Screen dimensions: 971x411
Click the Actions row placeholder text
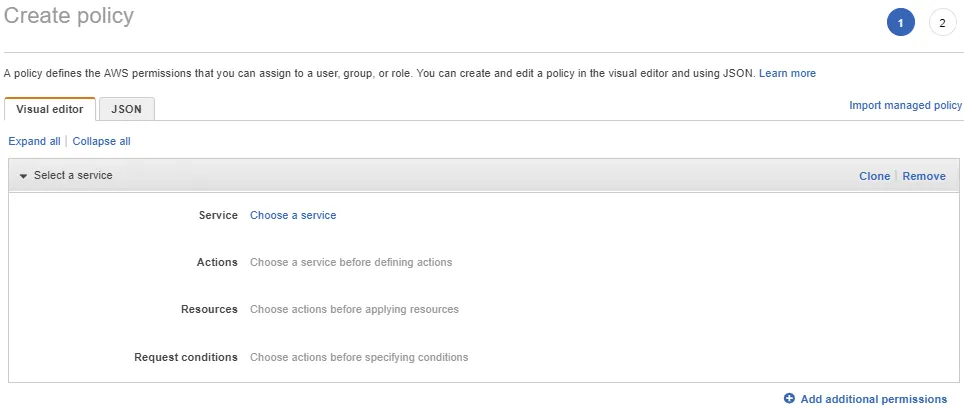click(x=351, y=262)
